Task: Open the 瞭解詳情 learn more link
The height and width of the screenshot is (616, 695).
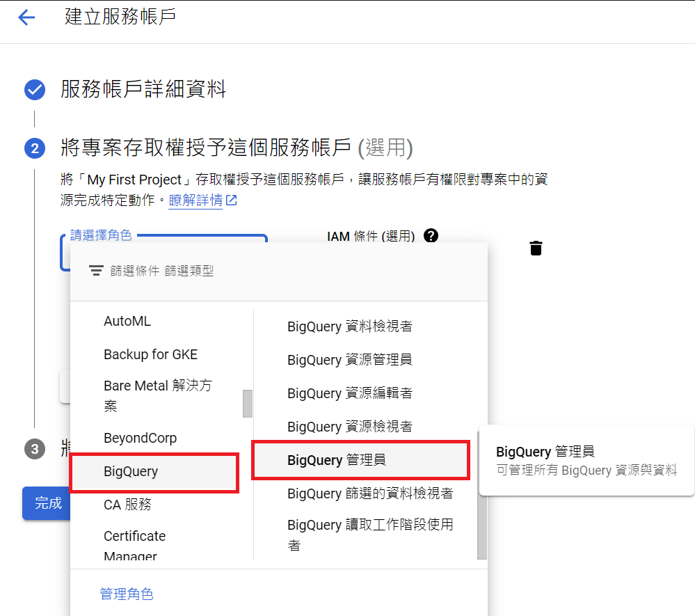Action: 195,200
